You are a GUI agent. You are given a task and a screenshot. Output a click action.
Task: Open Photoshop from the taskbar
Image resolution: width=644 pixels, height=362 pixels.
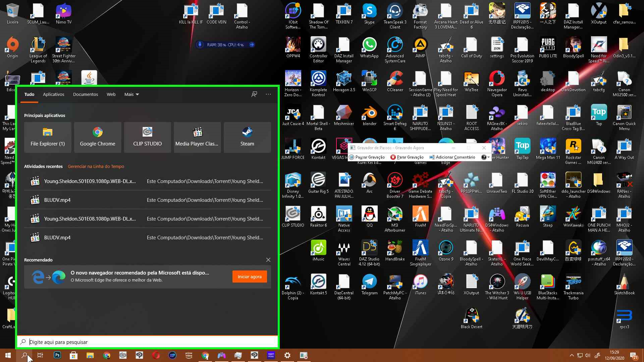tap(57, 355)
